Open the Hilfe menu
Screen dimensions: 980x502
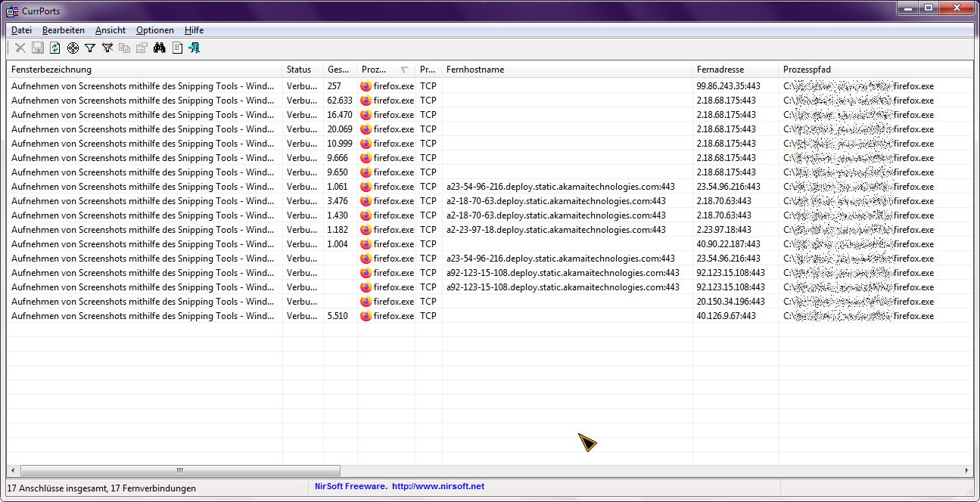click(x=194, y=30)
